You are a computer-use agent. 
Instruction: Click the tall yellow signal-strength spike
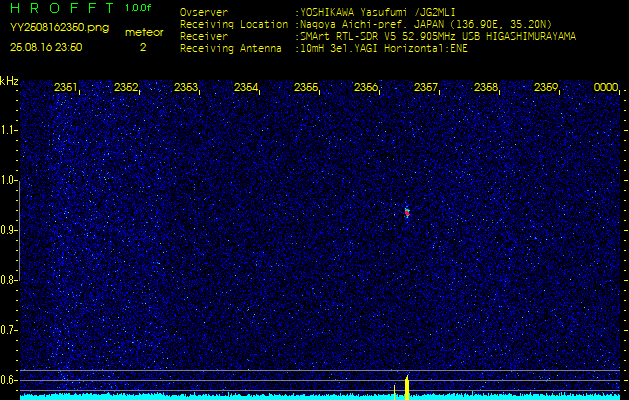tap(407, 388)
